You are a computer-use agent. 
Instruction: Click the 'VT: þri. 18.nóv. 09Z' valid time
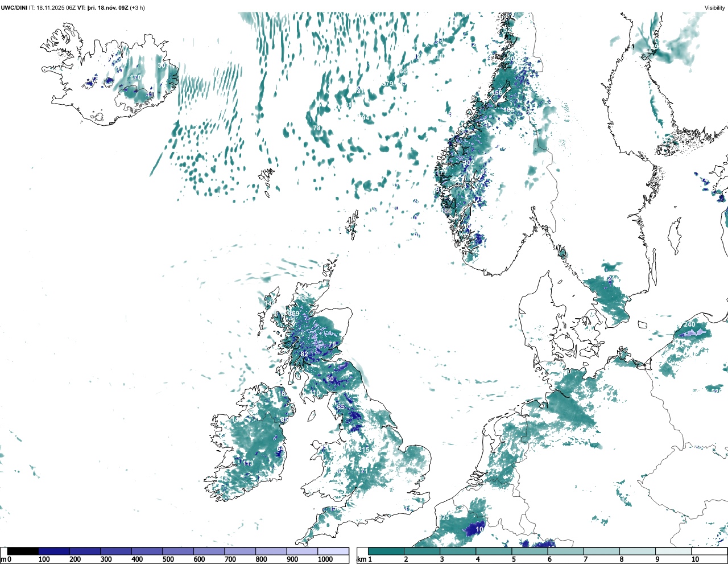coord(103,8)
